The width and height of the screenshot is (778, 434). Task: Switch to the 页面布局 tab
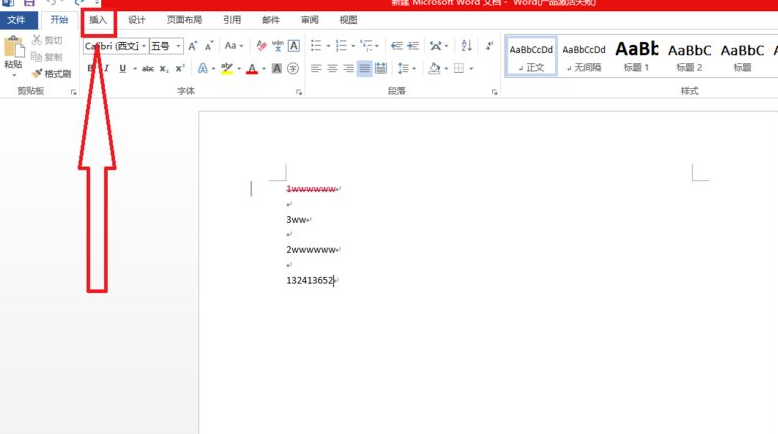click(184, 20)
